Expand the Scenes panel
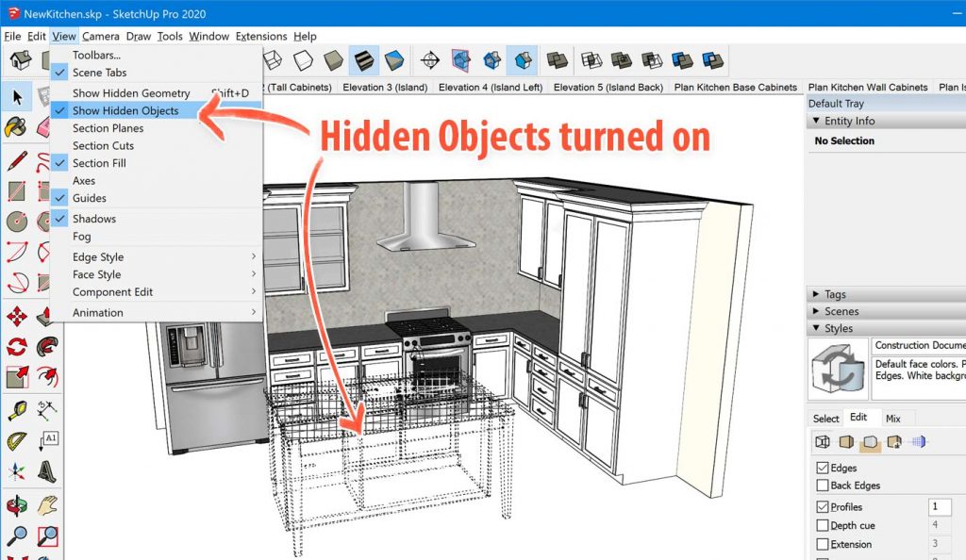Screen dimensions: 966x560 click(x=841, y=311)
